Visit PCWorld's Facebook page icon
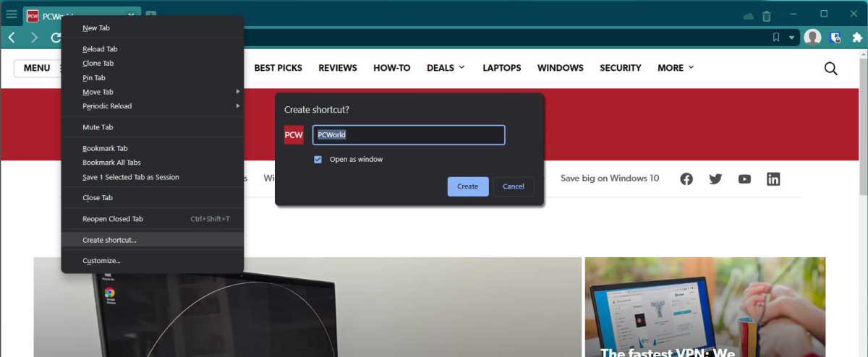The image size is (868, 357). pyautogui.click(x=686, y=179)
